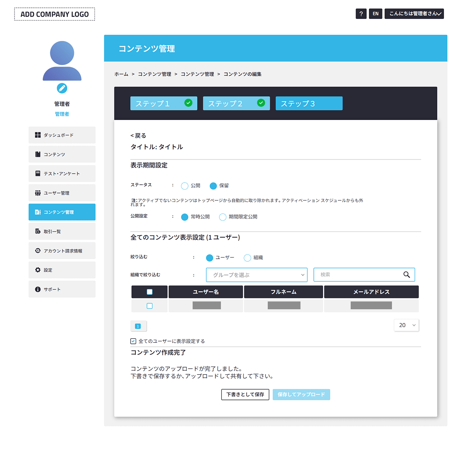Viewport: 476px width, 452px height.
Task: Choose 組織 in the 絞り込む filter
Action: [247, 257]
